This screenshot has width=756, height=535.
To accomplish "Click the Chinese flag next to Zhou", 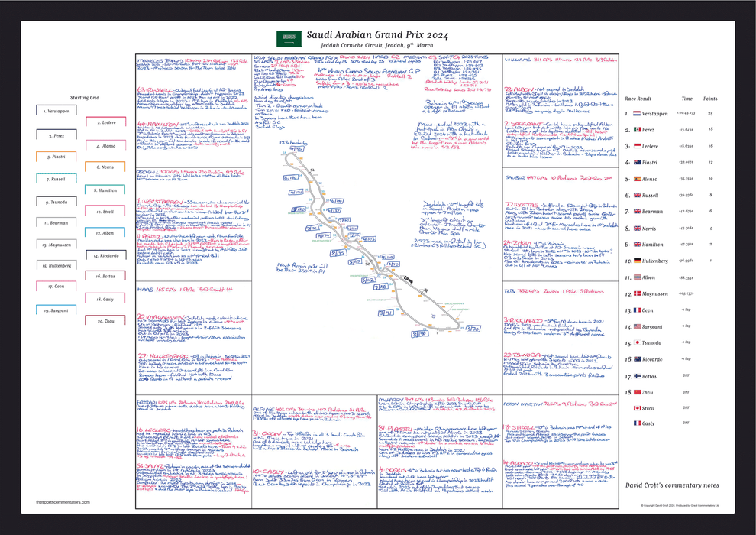I will (x=636, y=392).
